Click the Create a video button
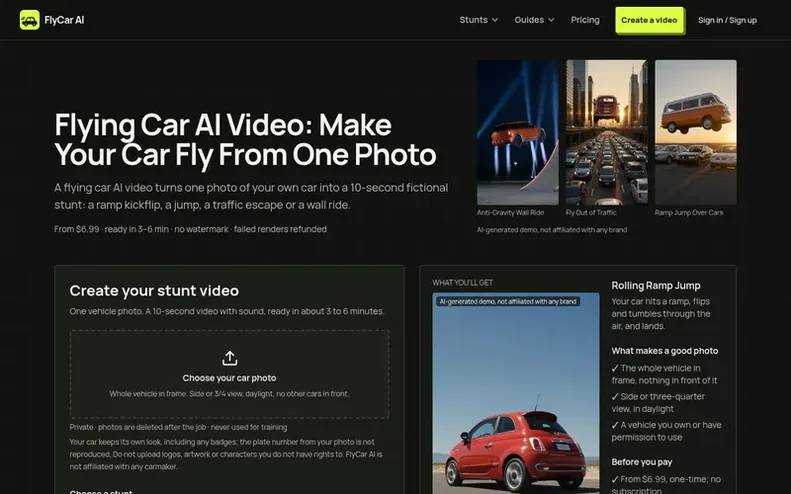Viewport: 791px width, 494px height. 649,20
